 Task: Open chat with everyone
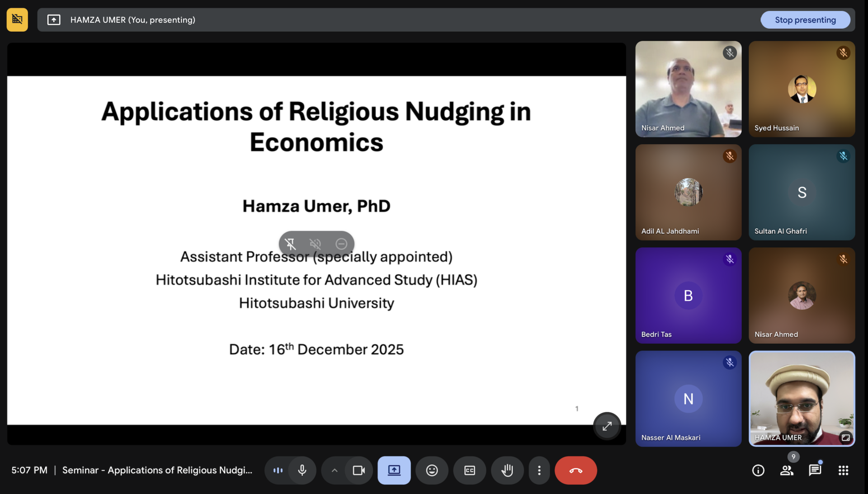[x=815, y=470]
